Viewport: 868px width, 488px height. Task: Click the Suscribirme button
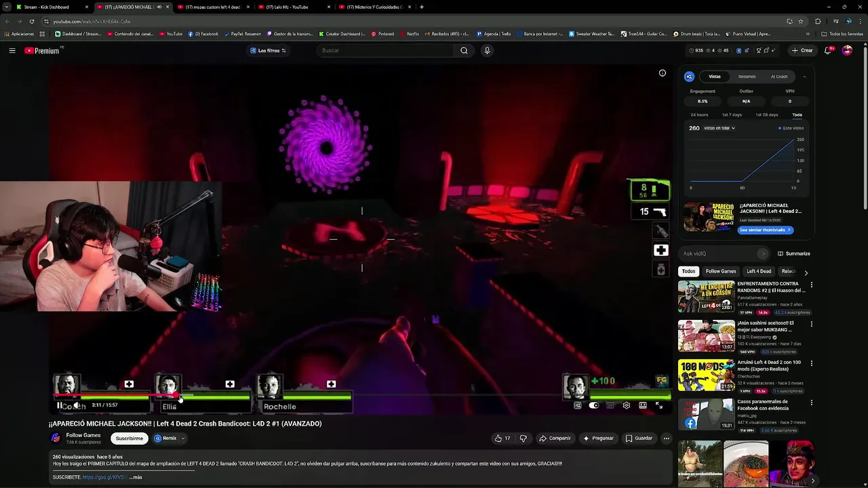129,439
